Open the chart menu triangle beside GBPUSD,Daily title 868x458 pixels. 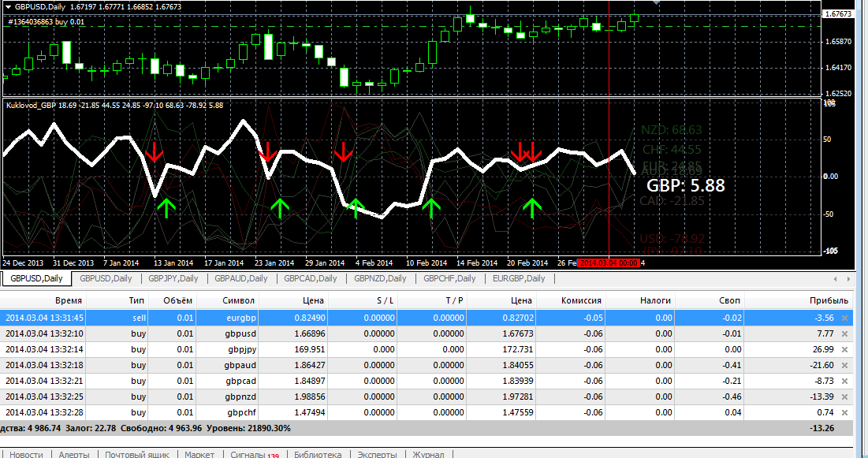coord(8,7)
